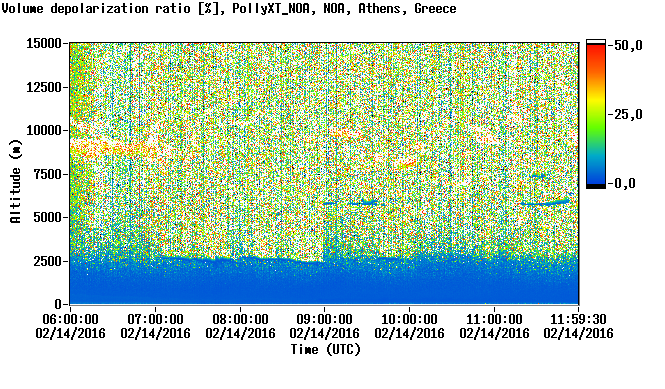Click the 09:00:00 time axis label
Screen dimensions: 665x389
pyautogui.click(x=324, y=319)
